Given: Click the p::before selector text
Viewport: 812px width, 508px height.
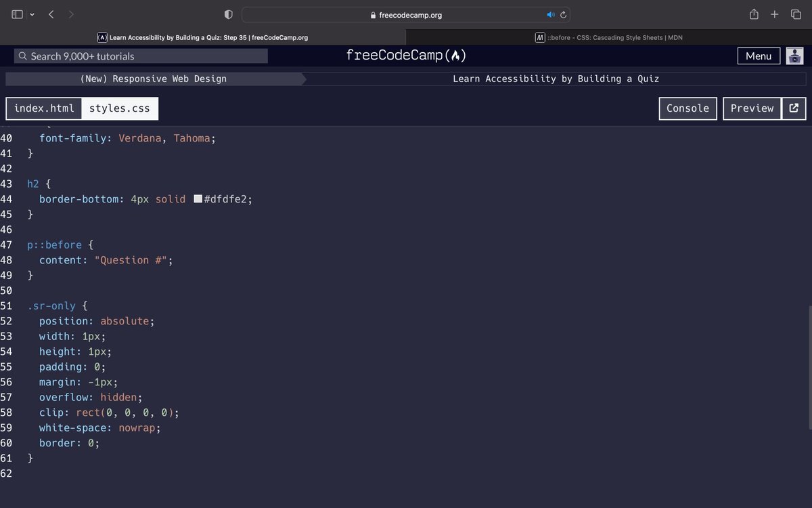Looking at the screenshot, I should [54, 245].
